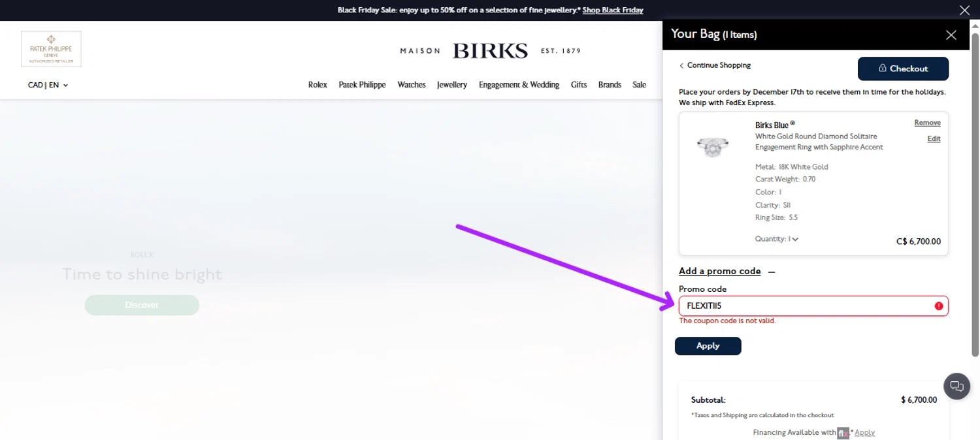Click the Patek Philippe authorized retailer logo
980x440 pixels.
[51, 49]
